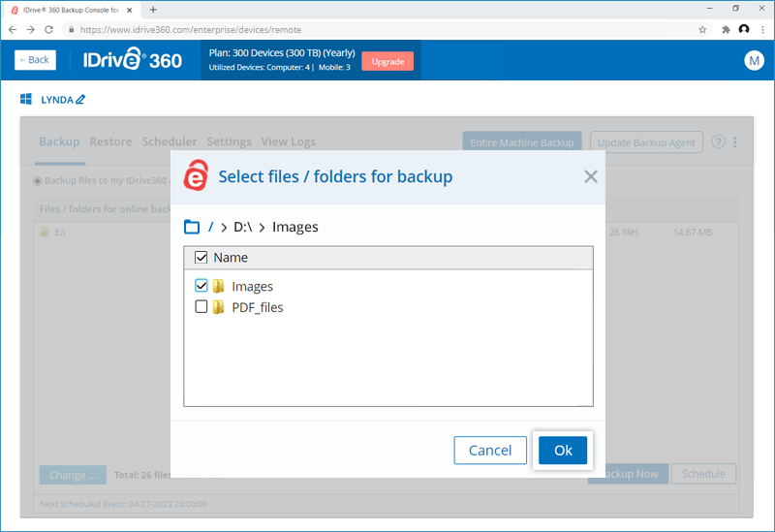The width and height of the screenshot is (775, 532).
Task: Close the Select files dialog with X
Action: coord(591,176)
